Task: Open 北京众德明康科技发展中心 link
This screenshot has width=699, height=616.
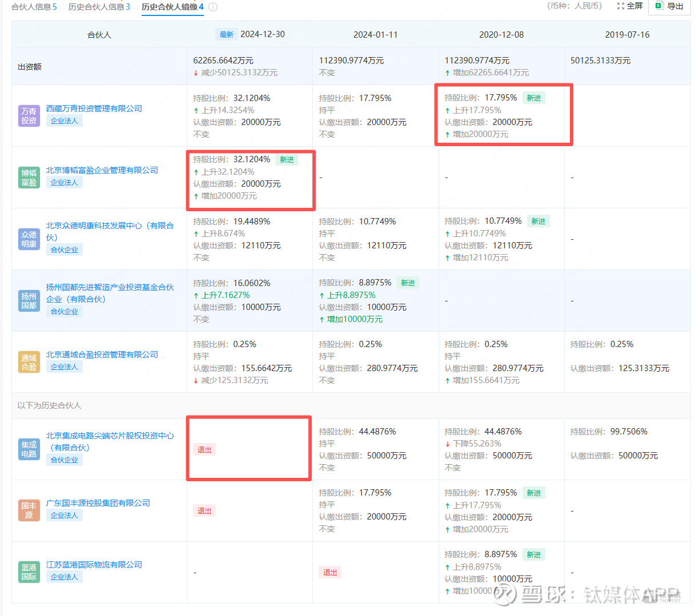Action: point(110,231)
